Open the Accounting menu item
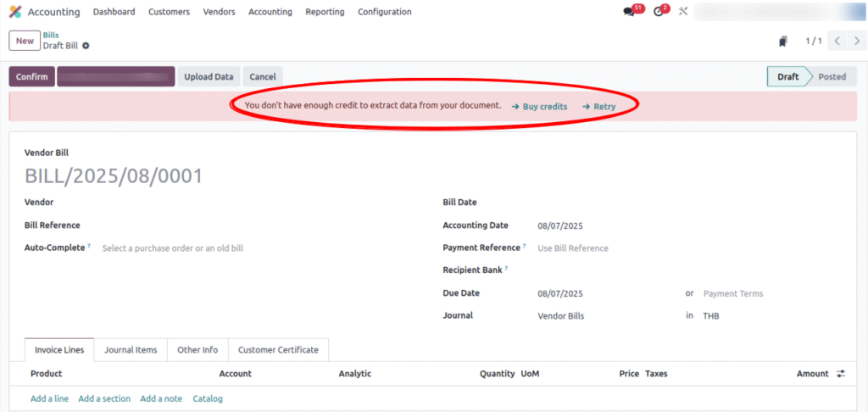 pos(270,12)
